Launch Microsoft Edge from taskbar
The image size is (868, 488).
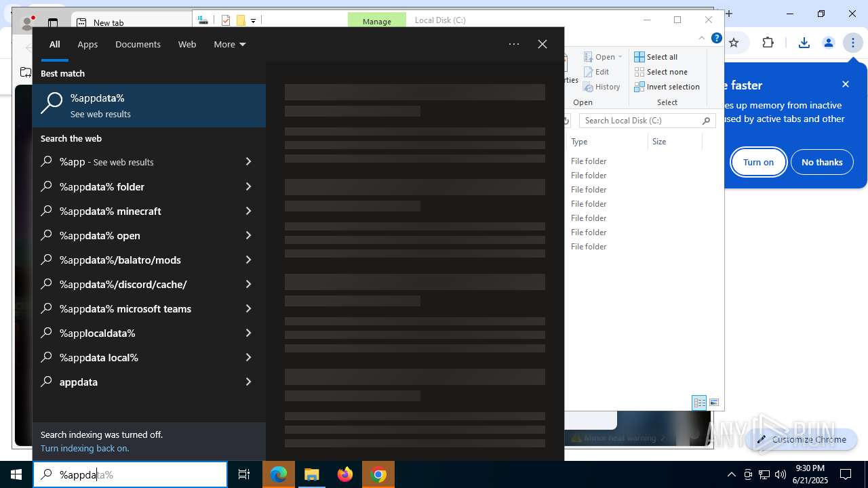coord(279,474)
